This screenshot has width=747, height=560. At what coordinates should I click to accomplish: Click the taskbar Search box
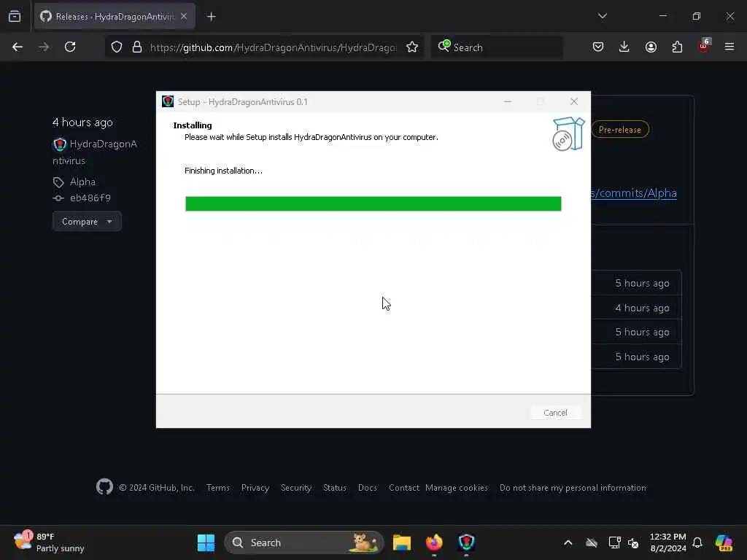(304, 542)
